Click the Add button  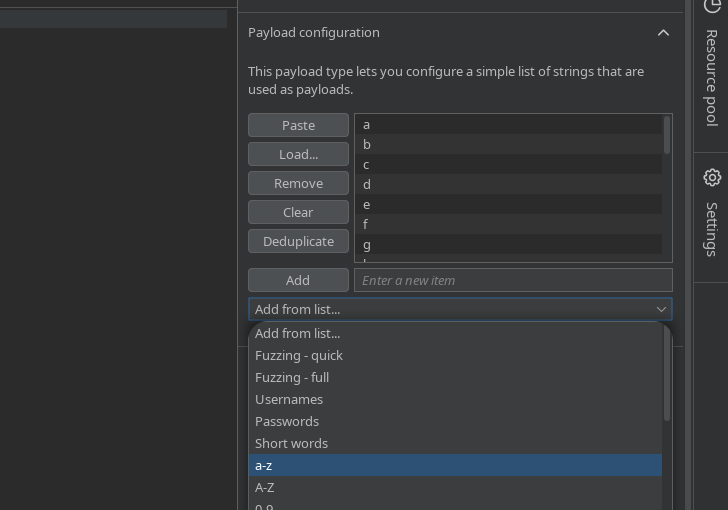click(298, 280)
